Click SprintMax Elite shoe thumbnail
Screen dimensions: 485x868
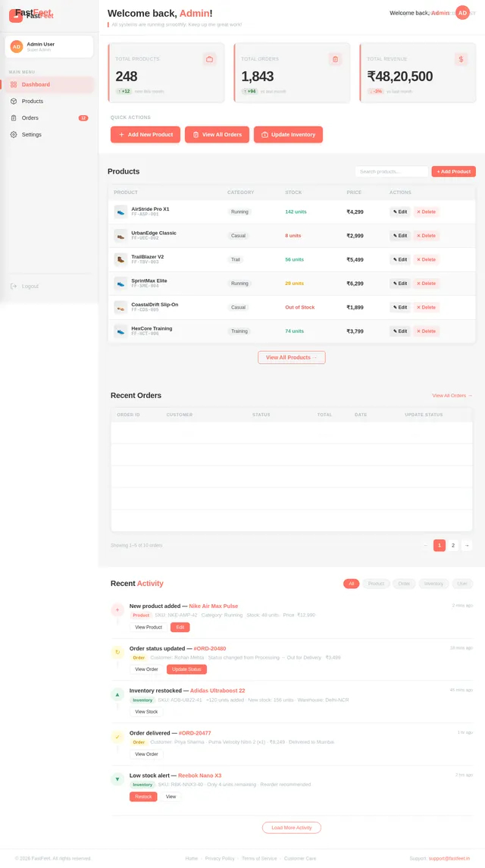pos(120,283)
